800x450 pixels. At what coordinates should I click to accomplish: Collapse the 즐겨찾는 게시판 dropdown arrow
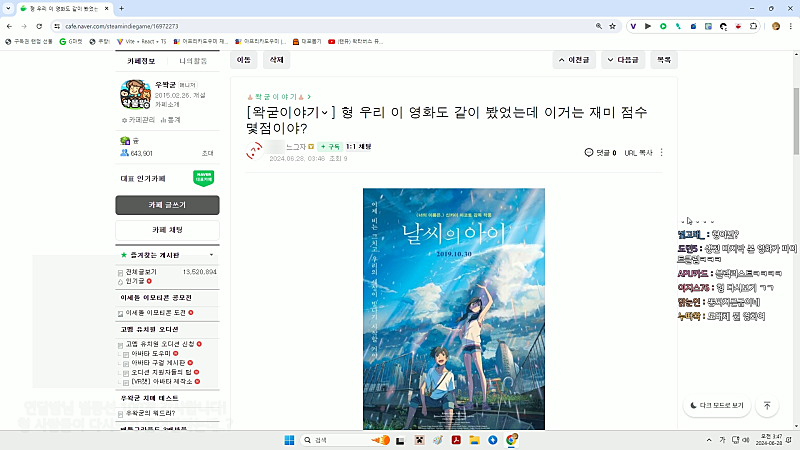pos(211,255)
